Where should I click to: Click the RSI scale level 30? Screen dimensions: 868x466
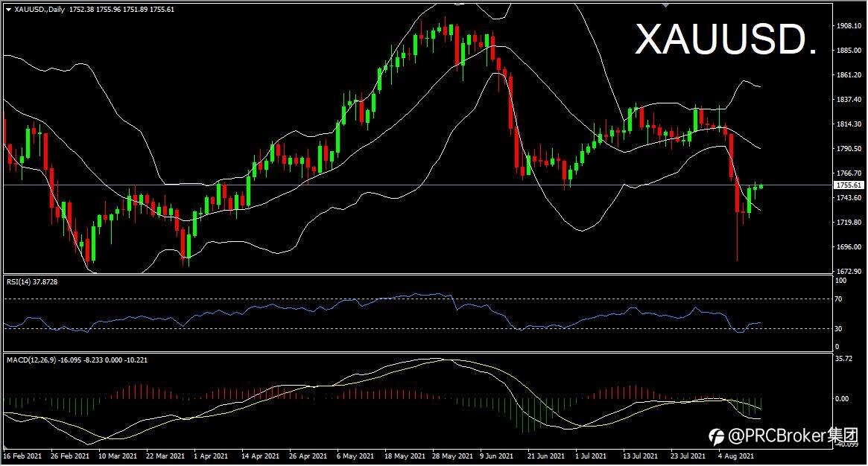click(839, 329)
